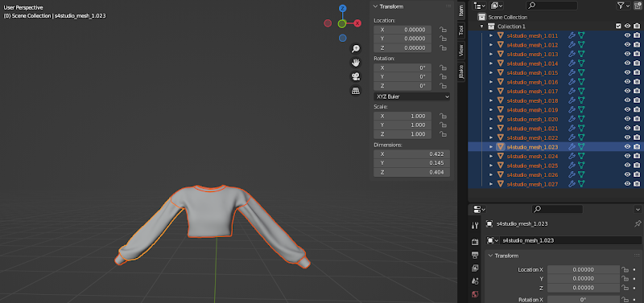Switch to the Item sidebar tab

[x=461, y=11]
